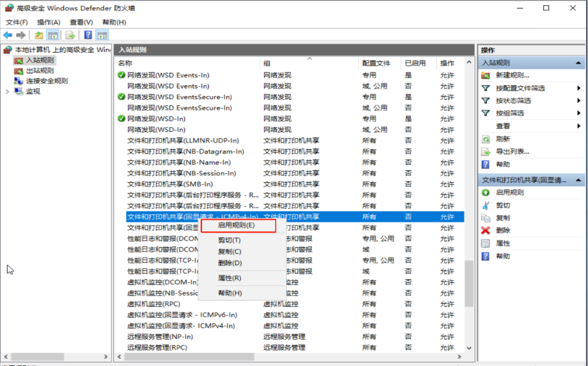
Task: Click the up arrow of the rules list scrollbar
Action: click(469, 62)
